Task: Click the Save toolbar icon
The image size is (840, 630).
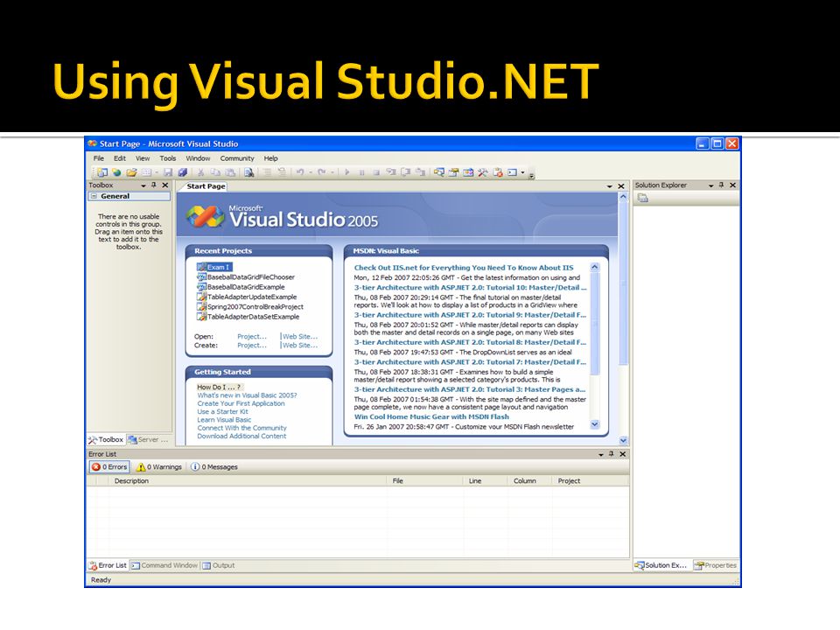Action: [x=168, y=172]
